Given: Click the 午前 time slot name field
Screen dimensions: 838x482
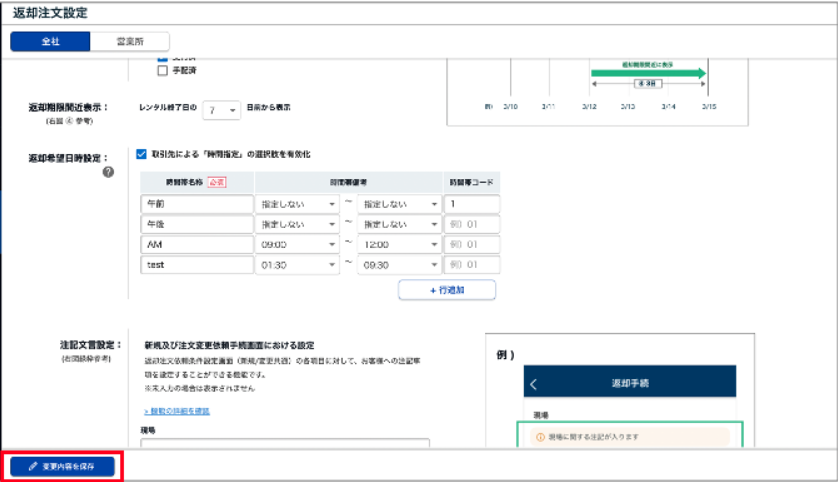Looking at the screenshot, I should click(197, 203).
